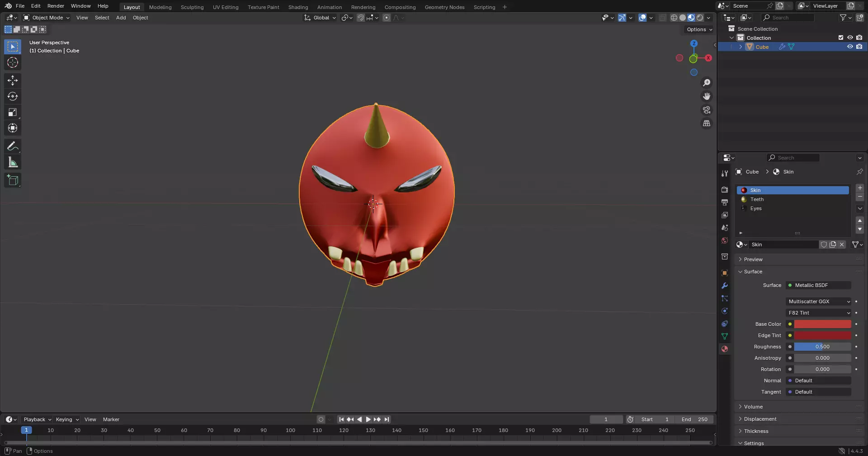Select the Cursor tool in the toolbar
Screen dimensions: 868x456
(13, 62)
